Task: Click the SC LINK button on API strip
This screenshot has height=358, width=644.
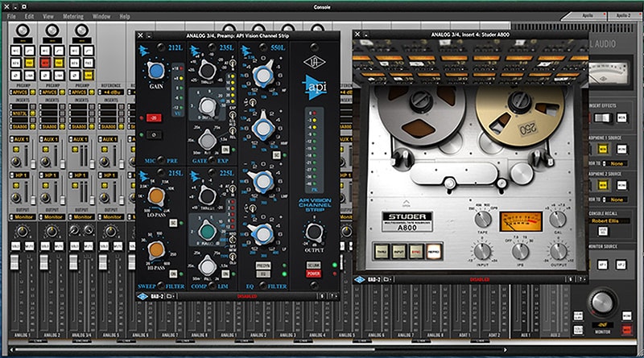Action: pyautogui.click(x=313, y=265)
